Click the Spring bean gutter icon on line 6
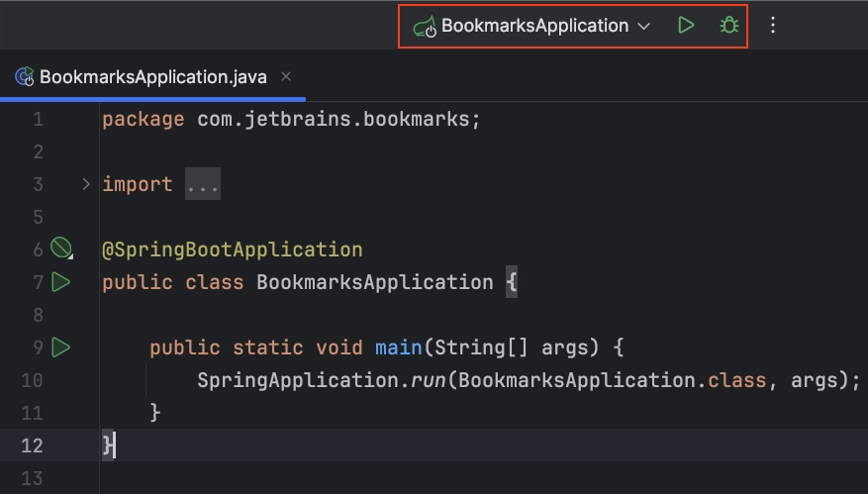 tap(61, 248)
